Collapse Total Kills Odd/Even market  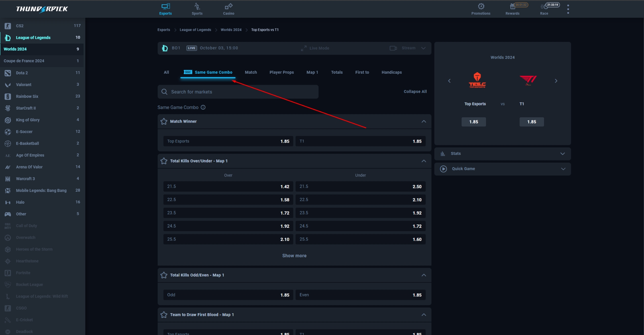(x=424, y=275)
